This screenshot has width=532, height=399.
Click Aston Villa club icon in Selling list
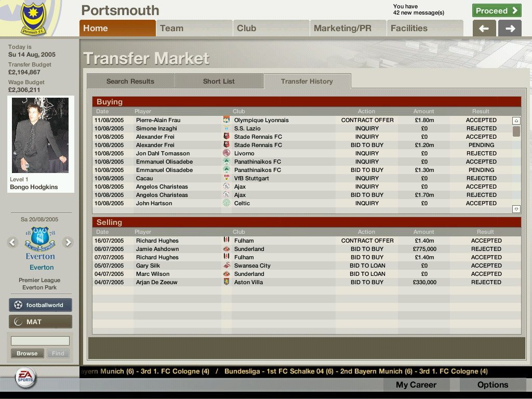227,282
